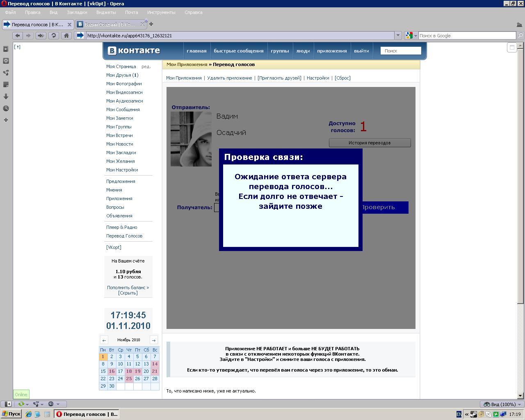525x420 pixels.
Task: Click the browser Back arrow button
Action: [18, 36]
